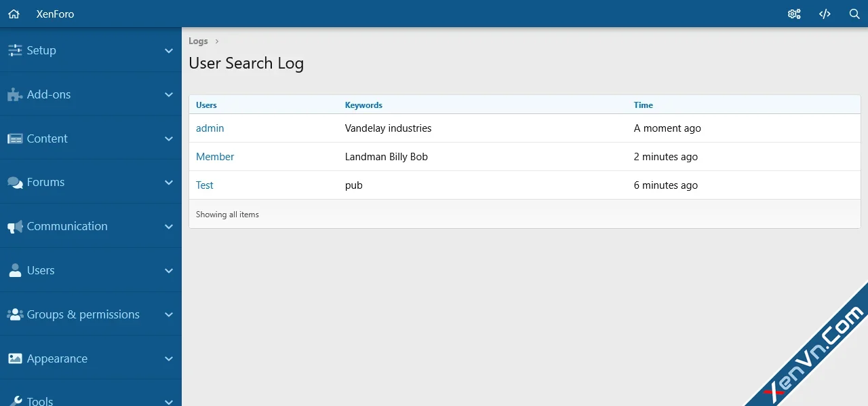Select the Forums speech bubble icon

click(x=14, y=182)
